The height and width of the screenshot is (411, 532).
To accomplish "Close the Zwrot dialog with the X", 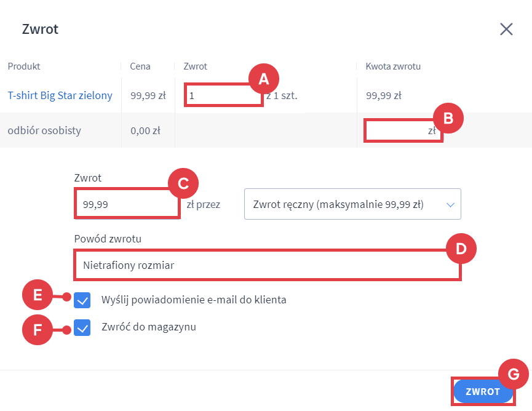I will click(x=506, y=29).
